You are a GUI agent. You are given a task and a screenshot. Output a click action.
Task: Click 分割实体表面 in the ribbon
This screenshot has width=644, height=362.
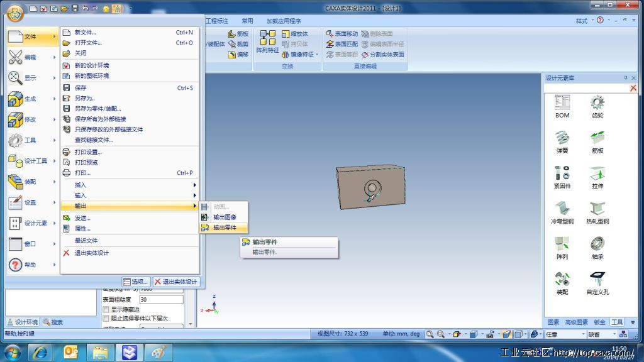382,55
